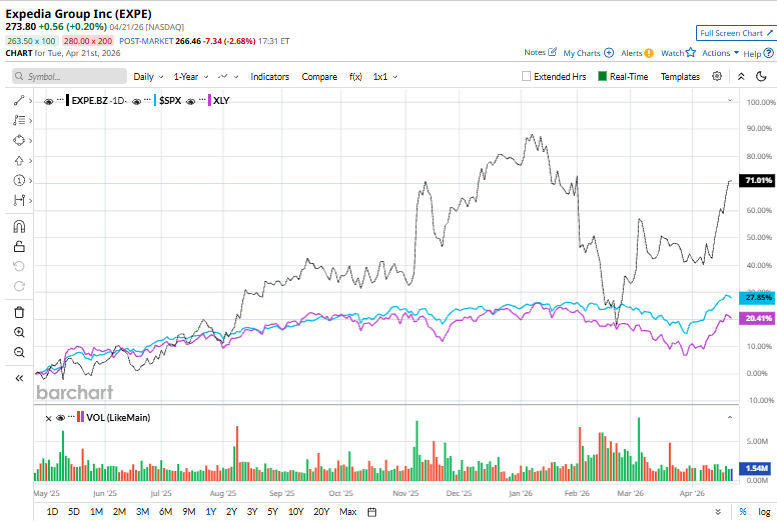Switch to dark mode moon icon
Screen dimensions: 777x522
[762, 76]
